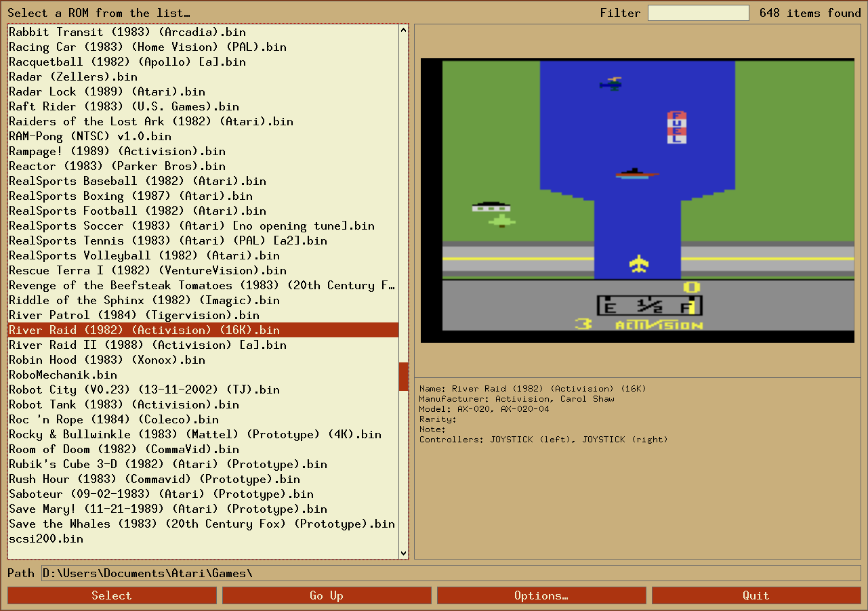The height and width of the screenshot is (611, 868).
Task: Click the Controllers: JOYSTICK info line
Action: pyautogui.click(x=543, y=440)
